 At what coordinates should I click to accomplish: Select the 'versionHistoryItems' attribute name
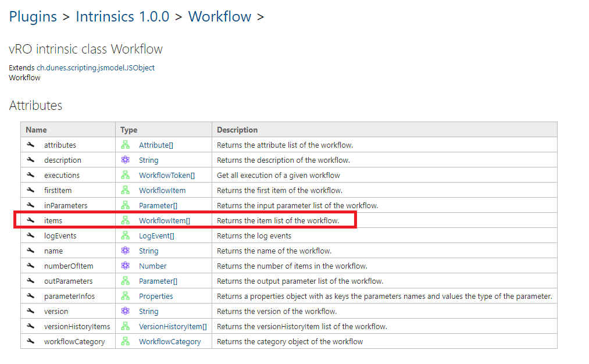pos(77,326)
